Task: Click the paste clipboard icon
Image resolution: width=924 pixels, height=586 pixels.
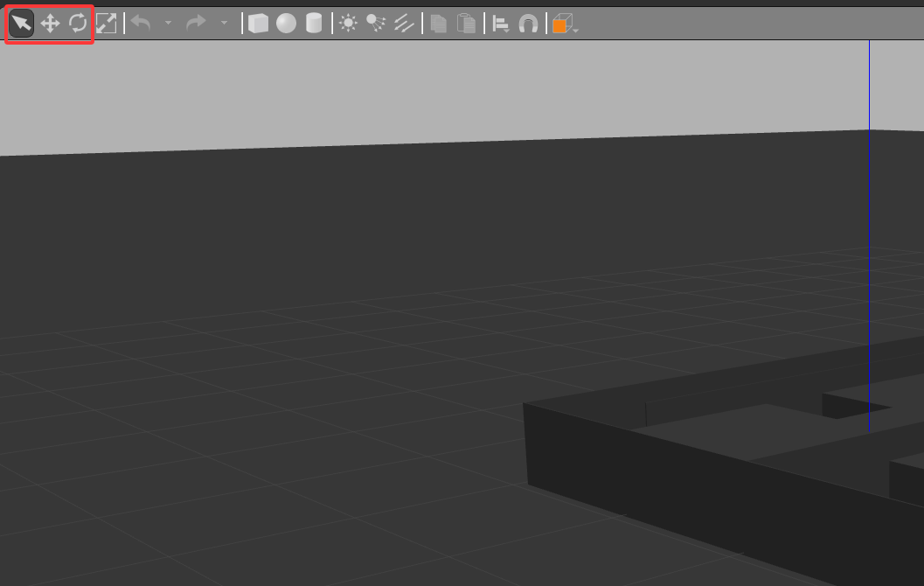Action: click(x=466, y=24)
